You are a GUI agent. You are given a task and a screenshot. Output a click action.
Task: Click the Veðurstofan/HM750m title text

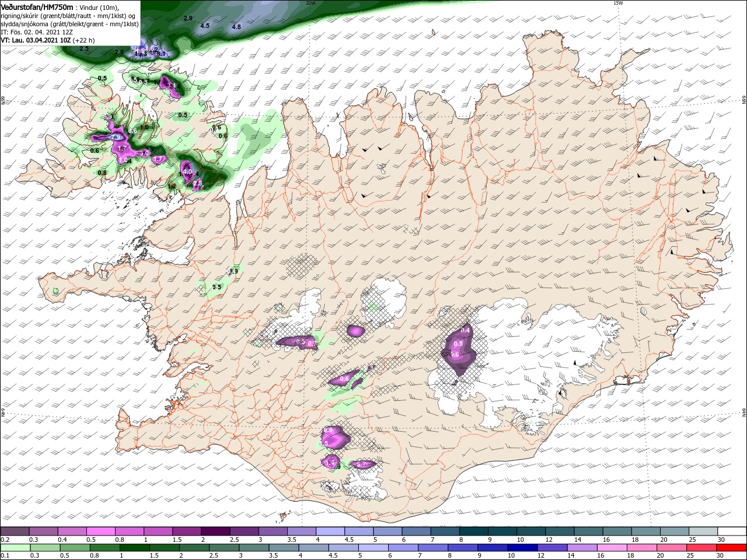click(37, 6)
